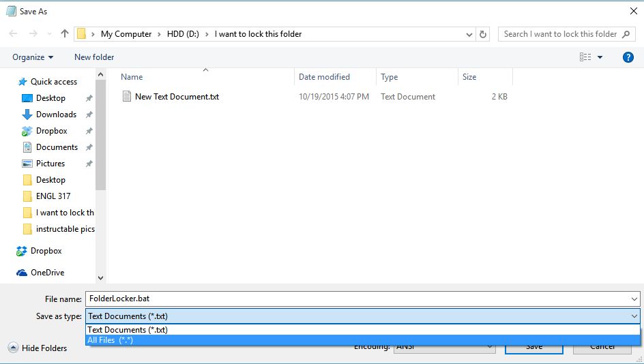This screenshot has width=644, height=364.
Task: Open the yellow Desktop folder entry
Action: pyautogui.click(x=50, y=180)
